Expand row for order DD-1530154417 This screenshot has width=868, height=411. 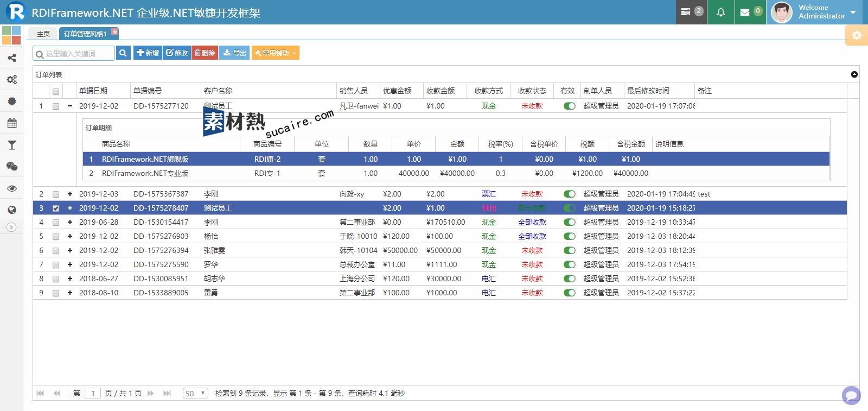tap(70, 222)
